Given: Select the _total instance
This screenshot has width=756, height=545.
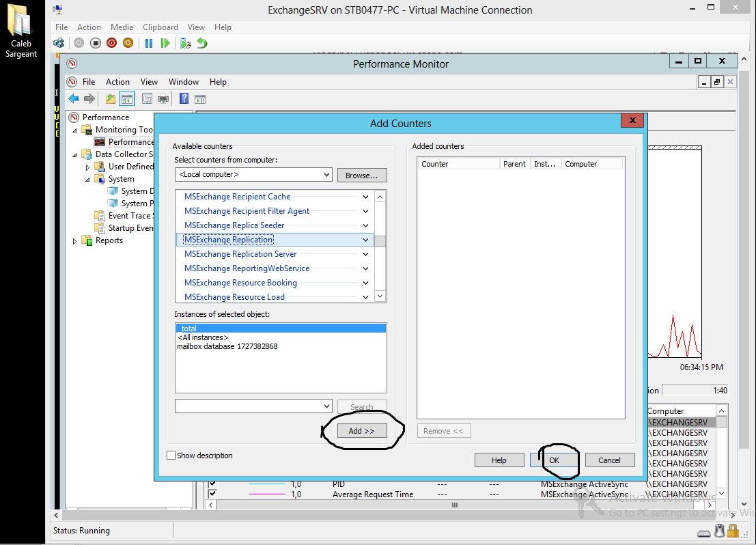Looking at the screenshot, I should click(281, 329).
